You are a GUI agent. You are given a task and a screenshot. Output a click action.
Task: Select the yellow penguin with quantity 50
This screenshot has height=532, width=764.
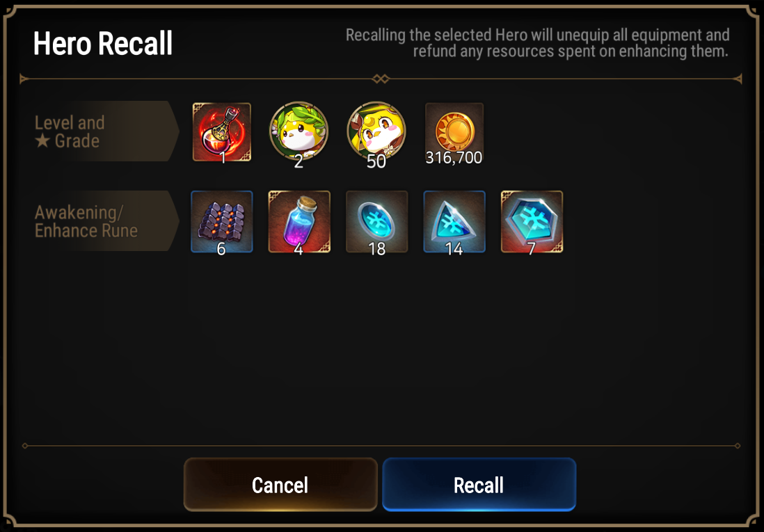[376, 131]
